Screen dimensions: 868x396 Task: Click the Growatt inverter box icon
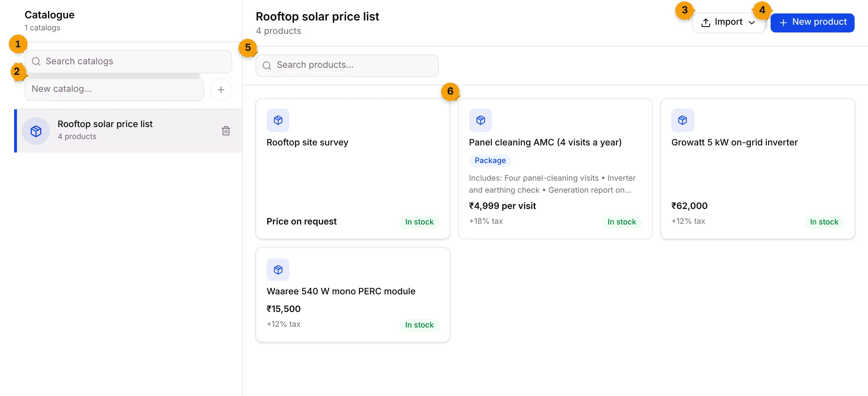pos(683,120)
